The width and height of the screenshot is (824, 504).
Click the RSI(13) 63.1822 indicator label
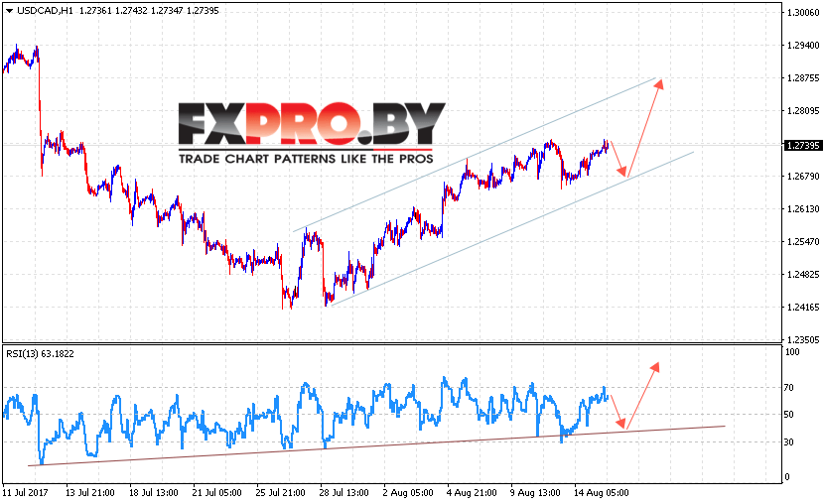pyautogui.click(x=40, y=354)
